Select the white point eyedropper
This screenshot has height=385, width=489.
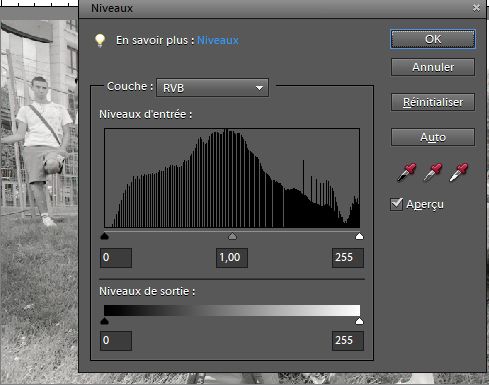point(459,172)
